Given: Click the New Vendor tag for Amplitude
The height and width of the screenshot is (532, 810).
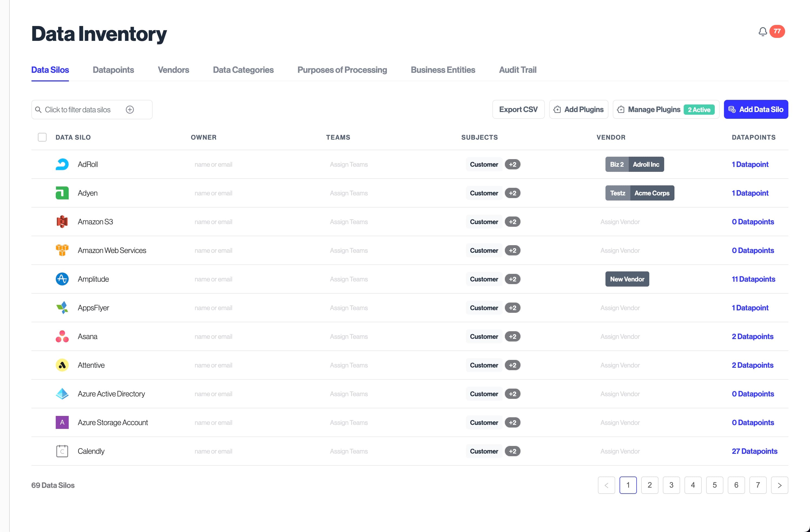Looking at the screenshot, I should pyautogui.click(x=627, y=279).
